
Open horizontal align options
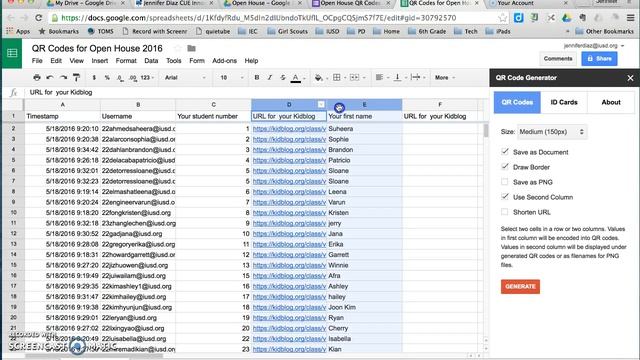pos(379,77)
